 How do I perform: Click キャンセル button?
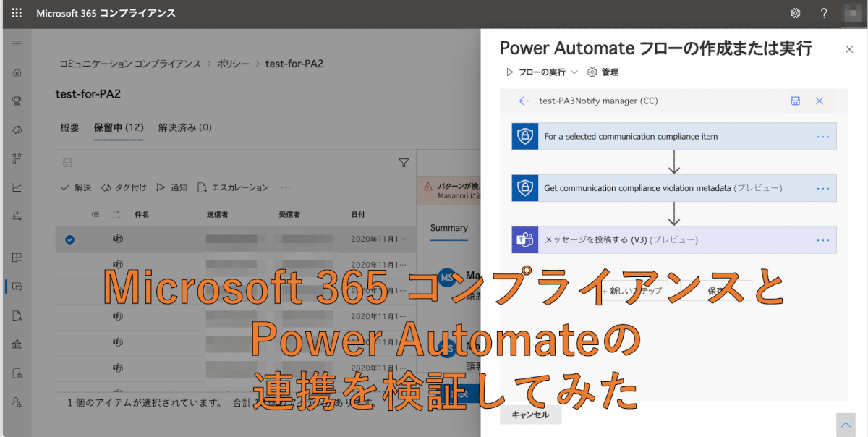point(530,415)
